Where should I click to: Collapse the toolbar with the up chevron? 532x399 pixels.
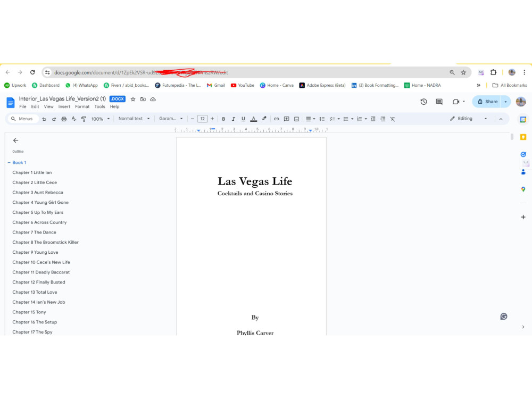(x=501, y=119)
